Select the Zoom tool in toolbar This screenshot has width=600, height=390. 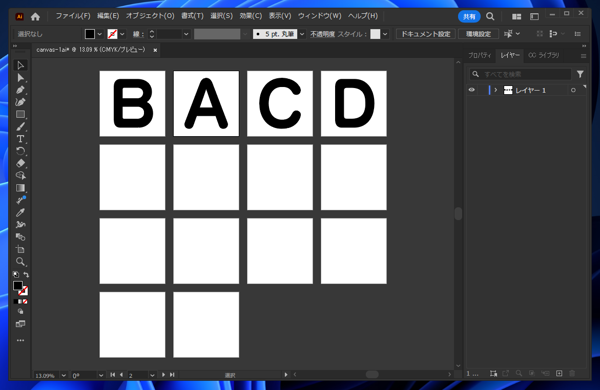20,262
